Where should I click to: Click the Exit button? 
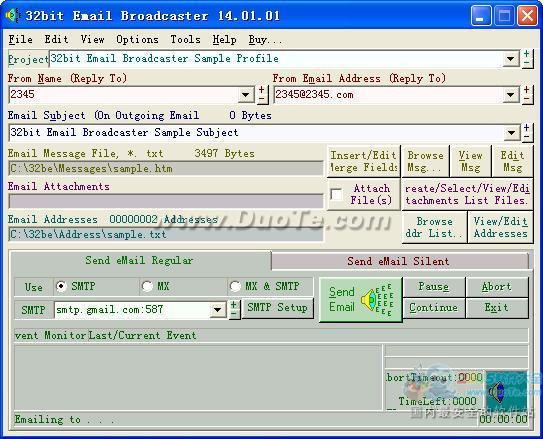(497, 308)
